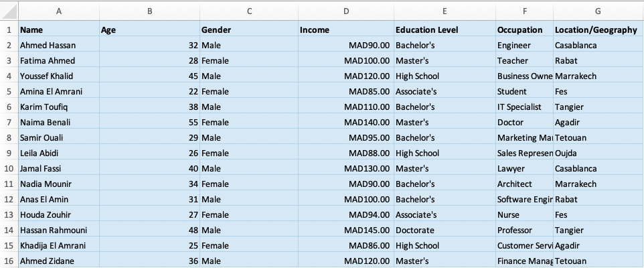Select the Ahmed Hassan cell

pyautogui.click(x=59, y=45)
